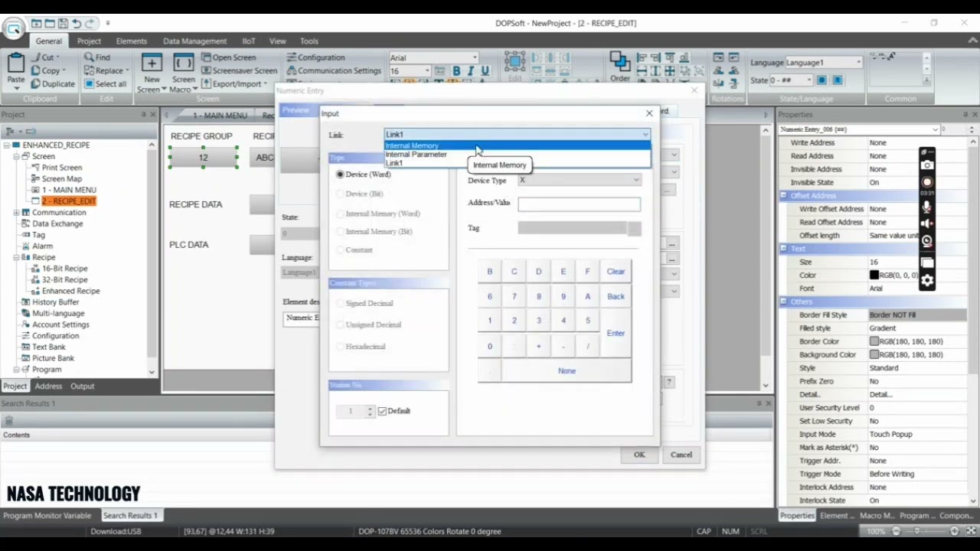Screen dimensions: 980x551
Task: Open the Tools ribbon tab
Action: pos(309,41)
